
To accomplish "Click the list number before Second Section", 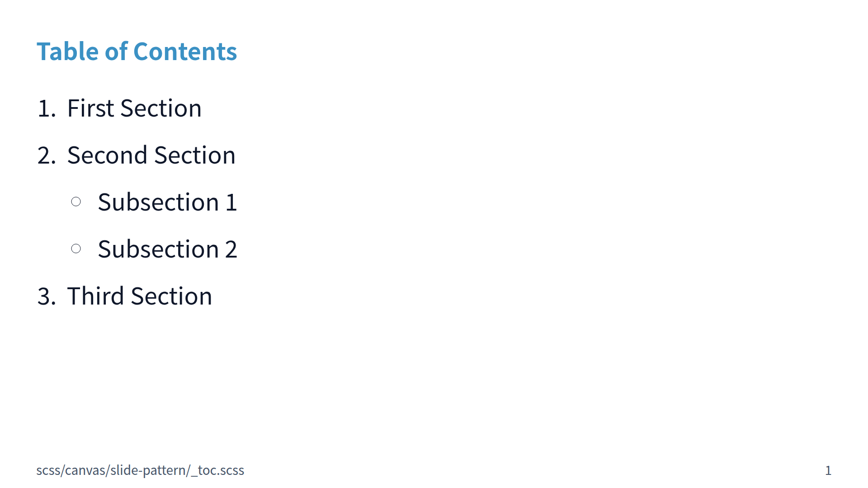I will pos(46,156).
